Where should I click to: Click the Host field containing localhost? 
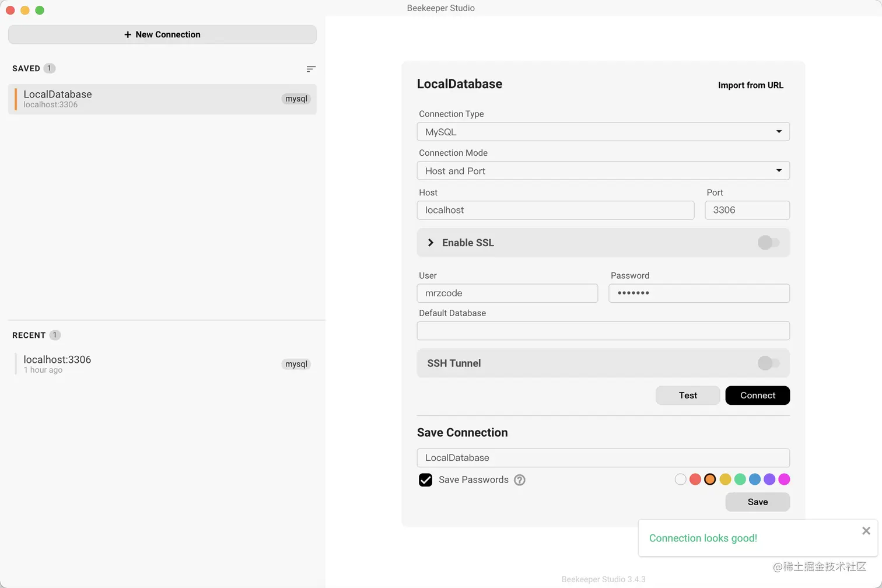pos(555,210)
